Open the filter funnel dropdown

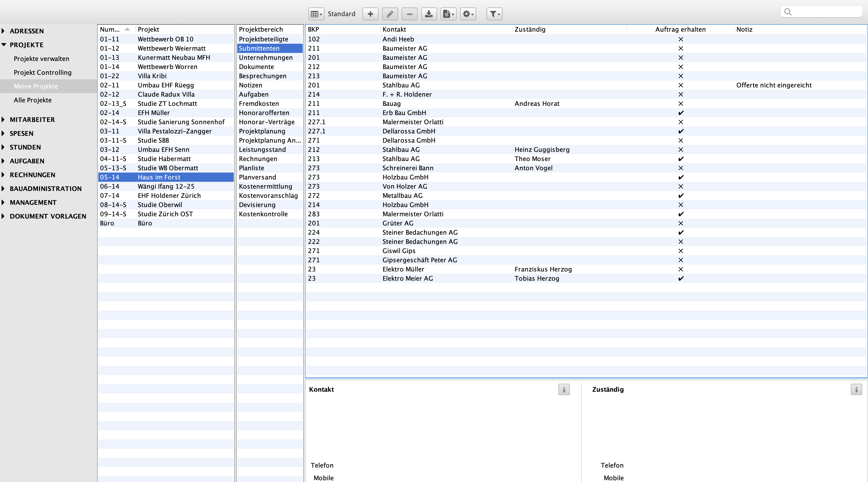click(x=494, y=14)
